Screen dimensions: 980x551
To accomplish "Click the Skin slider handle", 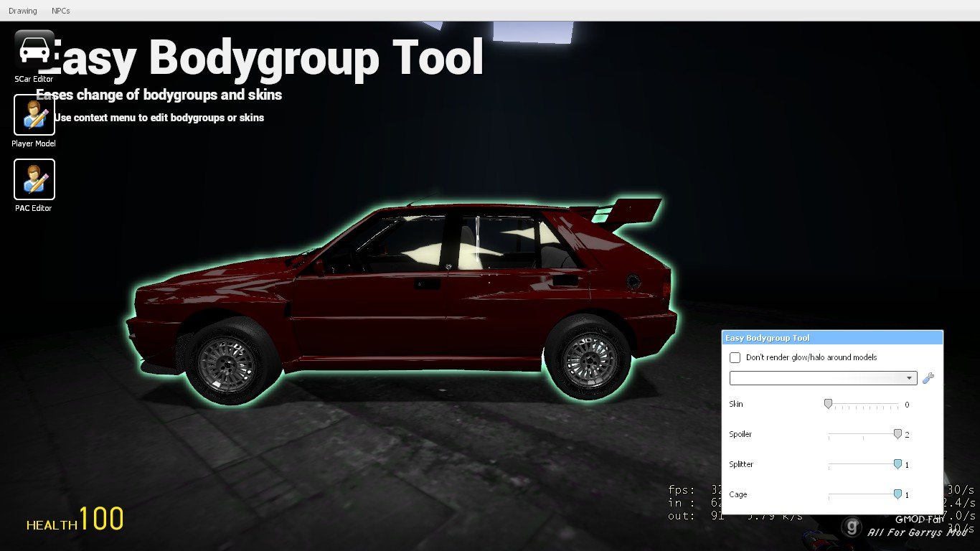I will click(829, 404).
